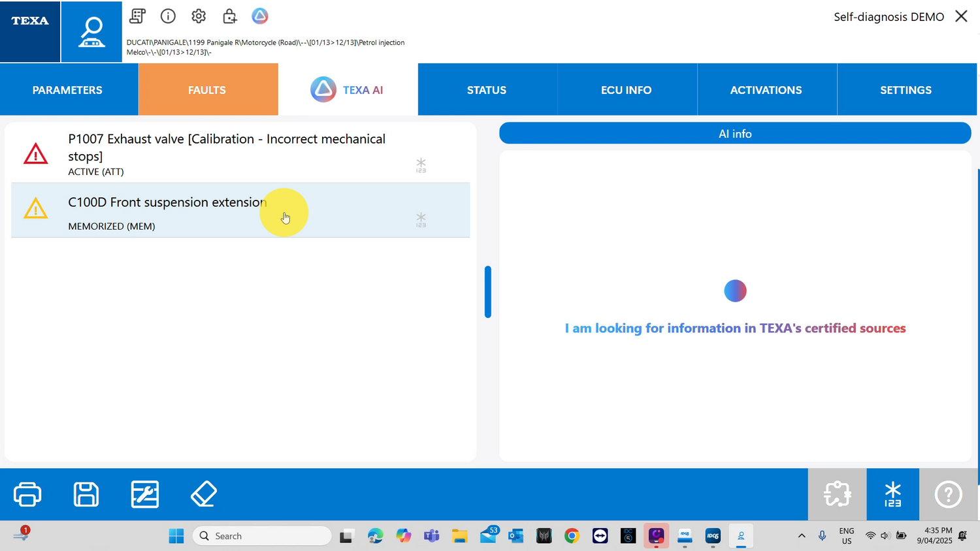Open Outlook from the taskbar
This screenshot has height=551, width=980.
coord(516,536)
